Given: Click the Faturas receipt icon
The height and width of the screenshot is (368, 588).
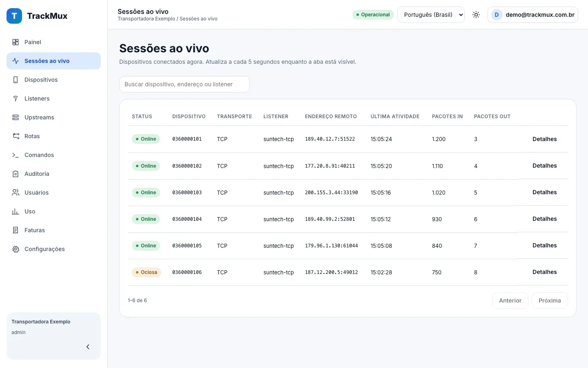Looking at the screenshot, I should (x=16, y=230).
